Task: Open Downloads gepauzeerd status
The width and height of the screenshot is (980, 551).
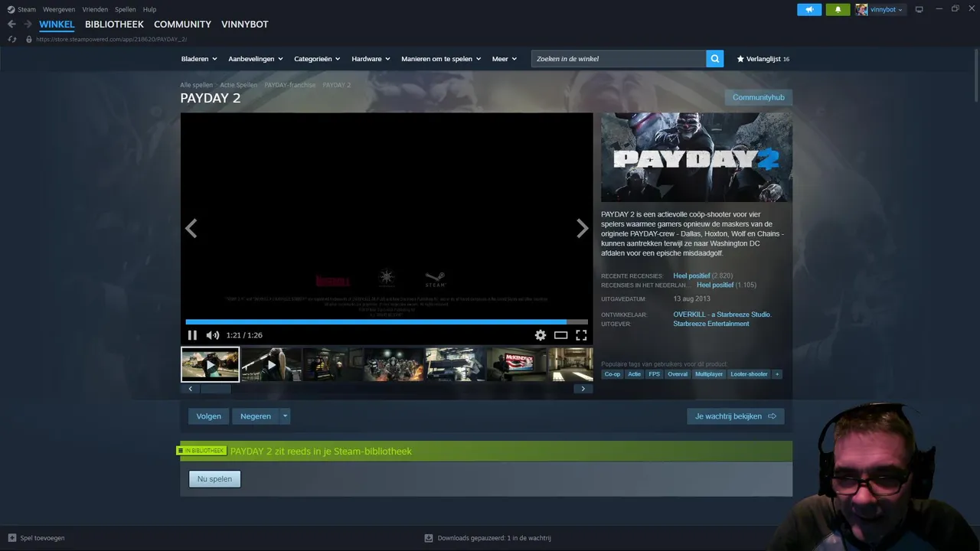Action: click(488, 538)
